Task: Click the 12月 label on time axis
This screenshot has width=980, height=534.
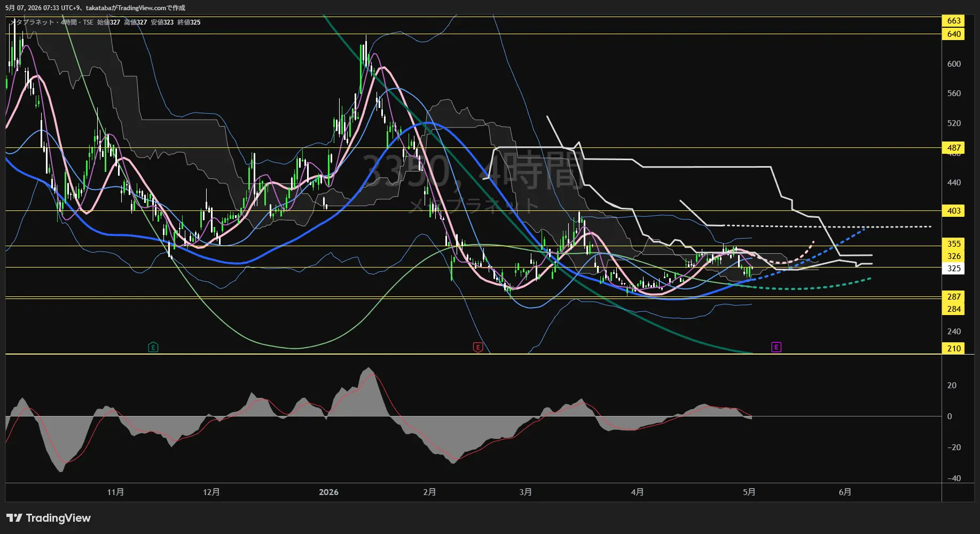Action: [x=211, y=492]
